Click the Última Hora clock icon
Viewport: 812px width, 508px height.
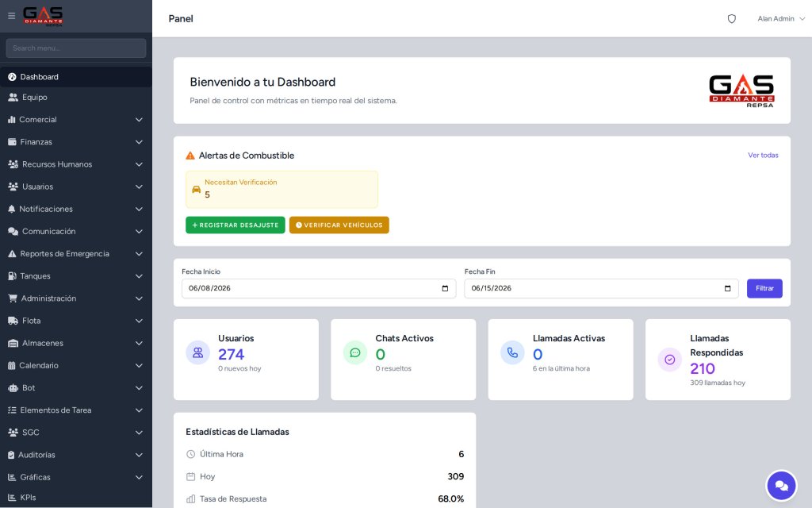tap(190, 454)
